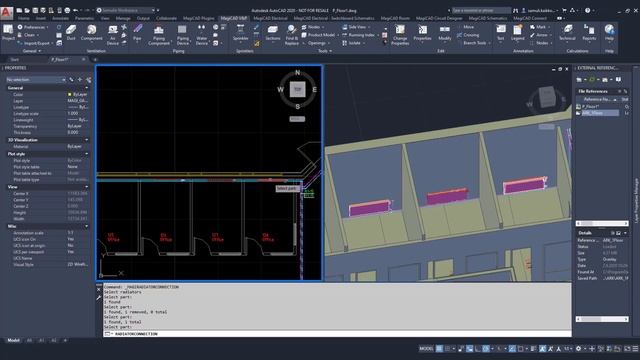This screenshot has width=640, height=360.
Task: Toggle annotation visibility in the status bar
Action: pyautogui.click(x=542, y=349)
